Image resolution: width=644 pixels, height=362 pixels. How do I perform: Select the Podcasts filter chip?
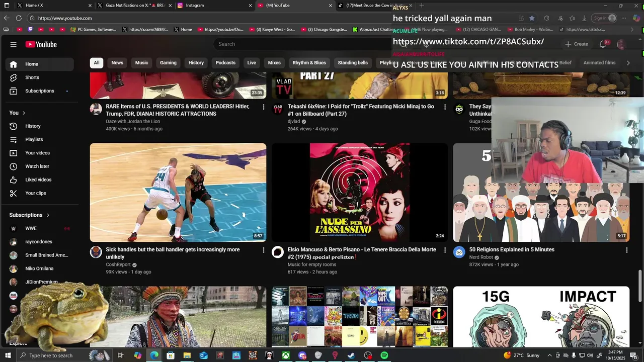tap(225, 63)
